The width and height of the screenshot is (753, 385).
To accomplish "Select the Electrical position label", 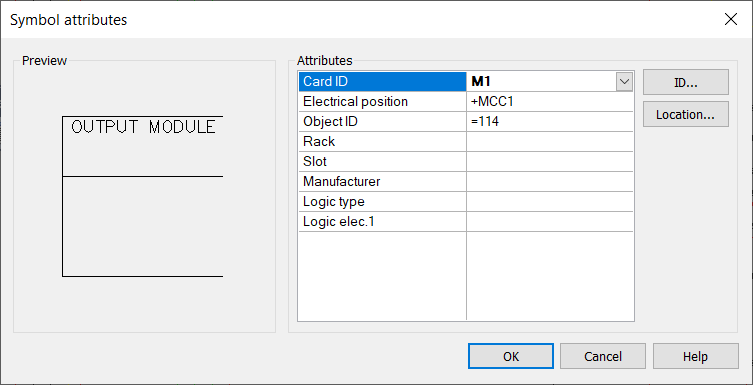I will 355,102.
